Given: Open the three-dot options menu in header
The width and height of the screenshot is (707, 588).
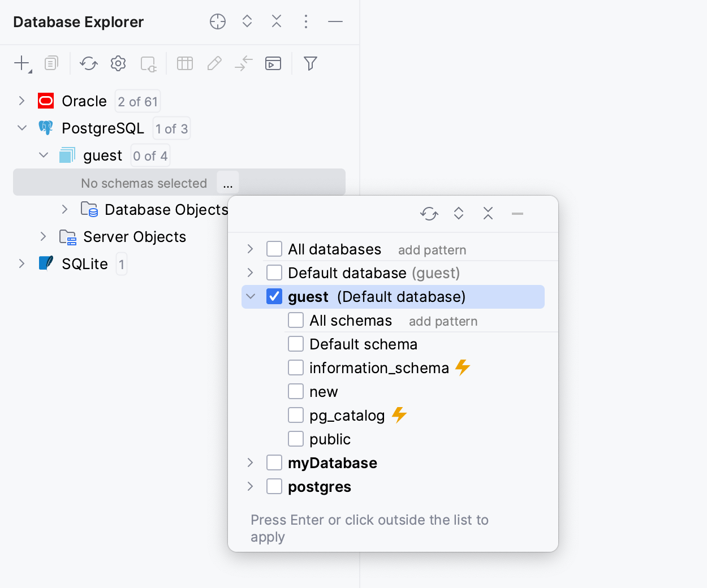Looking at the screenshot, I should (x=306, y=21).
